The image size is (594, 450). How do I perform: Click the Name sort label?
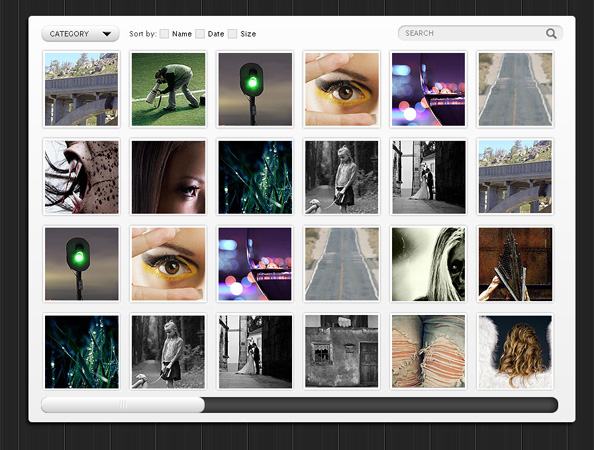coord(182,34)
